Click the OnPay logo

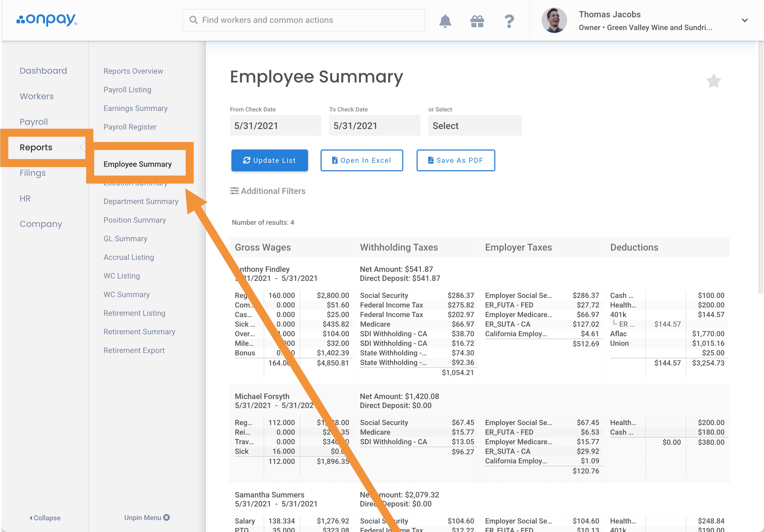[47, 20]
